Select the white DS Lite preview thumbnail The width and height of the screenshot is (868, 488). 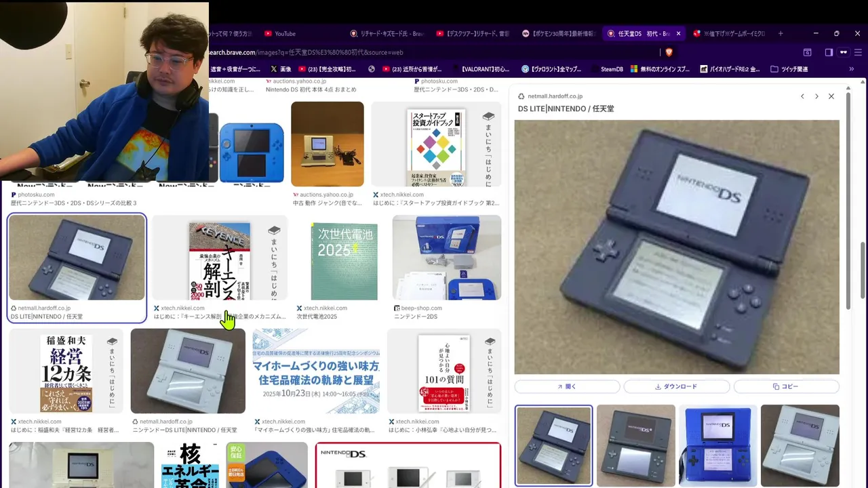click(800, 445)
